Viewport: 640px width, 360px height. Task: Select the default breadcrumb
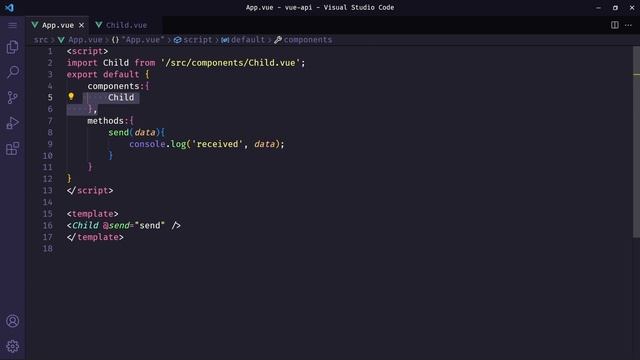coord(247,40)
